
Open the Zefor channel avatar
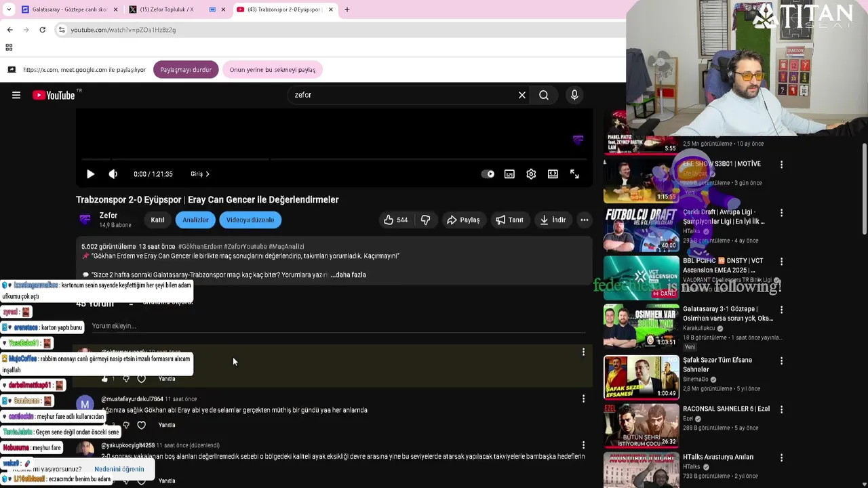click(x=85, y=220)
